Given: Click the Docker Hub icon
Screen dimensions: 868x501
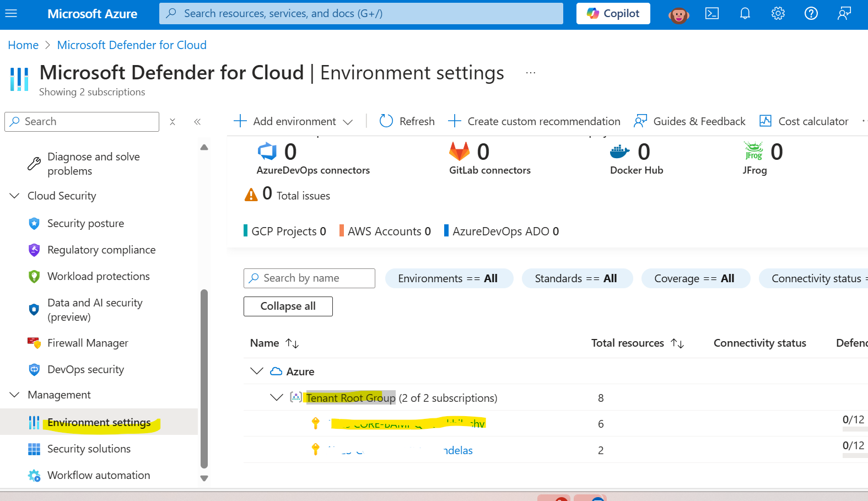Looking at the screenshot, I should pyautogui.click(x=620, y=152).
